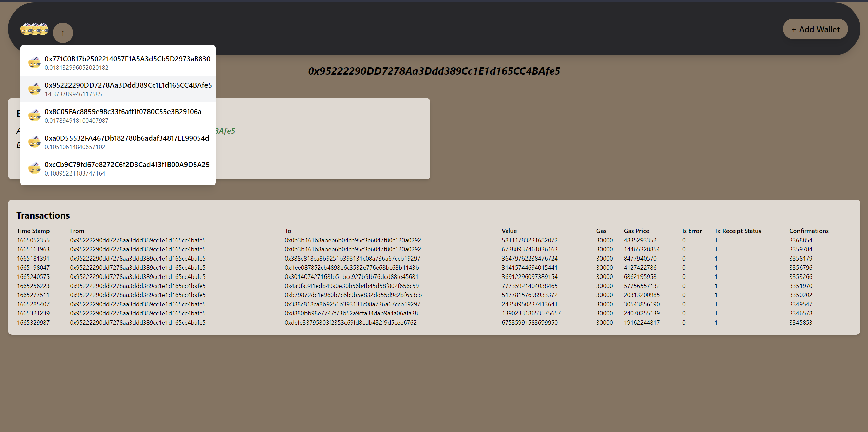Viewport: 868px width, 432px height.
Task: Click avatar icon beside 0xa0D55532 wallet
Action: click(x=35, y=142)
